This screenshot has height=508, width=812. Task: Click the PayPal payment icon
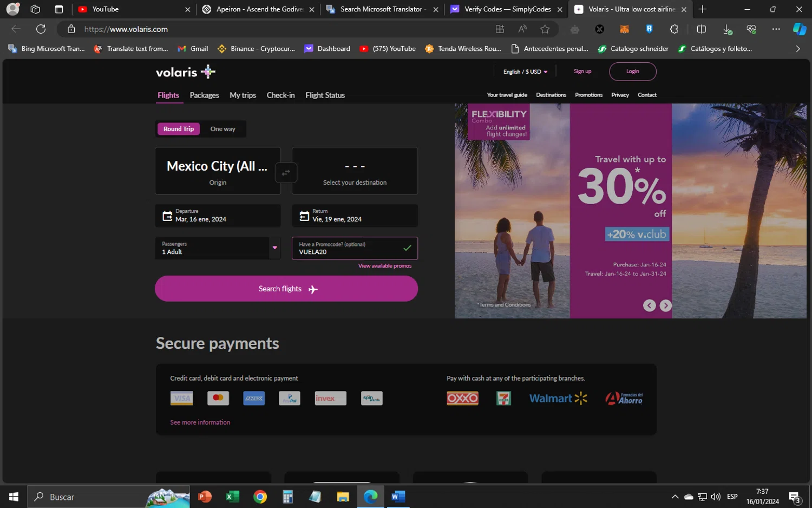[290, 399]
